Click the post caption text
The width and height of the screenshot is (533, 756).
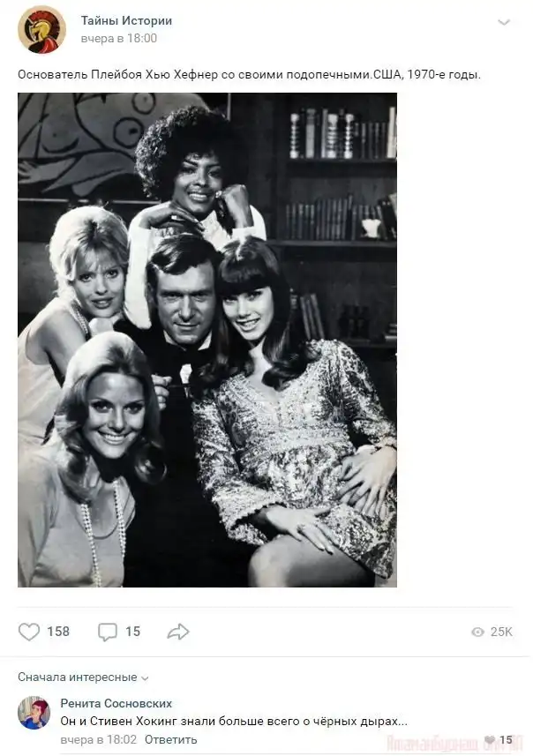point(249,75)
